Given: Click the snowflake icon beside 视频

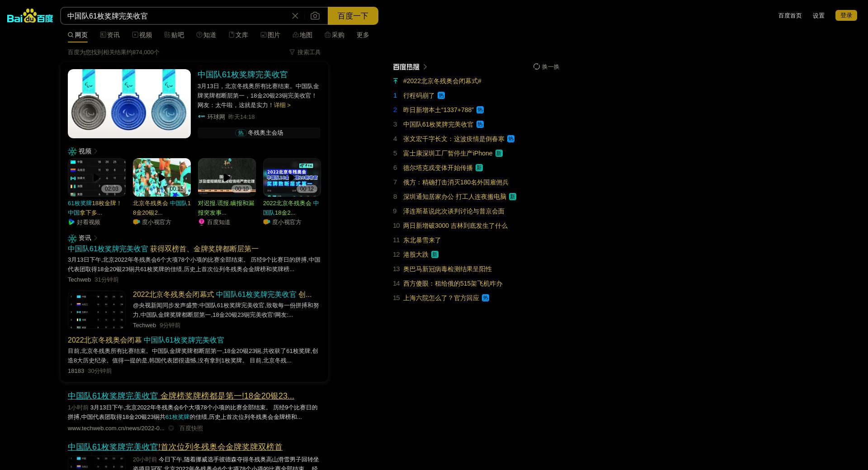Looking at the screenshot, I should point(72,151).
